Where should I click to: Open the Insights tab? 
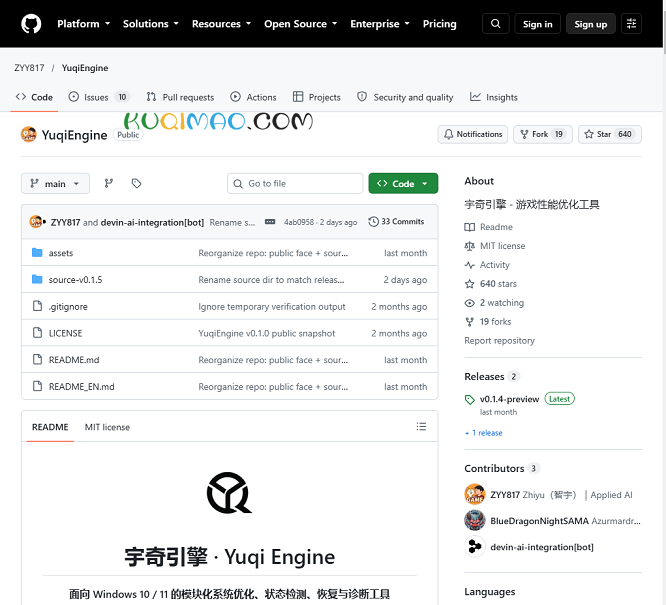(x=494, y=97)
